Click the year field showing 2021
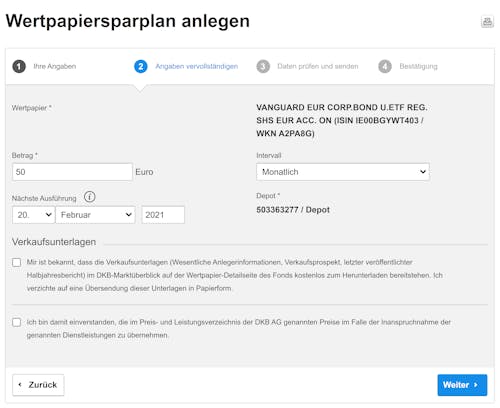The height and width of the screenshot is (408, 500). [163, 215]
